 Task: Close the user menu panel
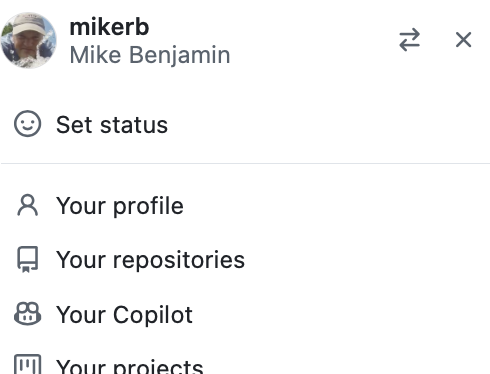pos(463,40)
